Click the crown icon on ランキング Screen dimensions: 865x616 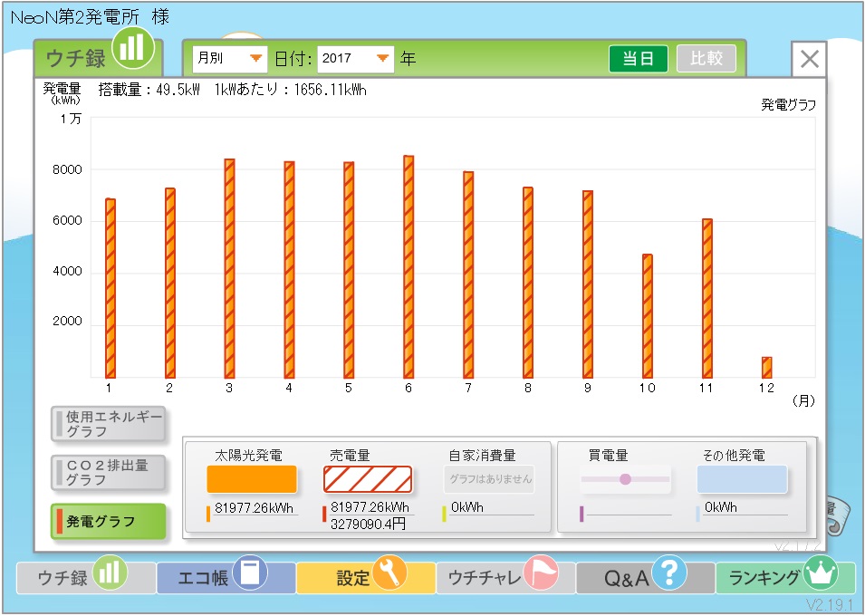821,573
